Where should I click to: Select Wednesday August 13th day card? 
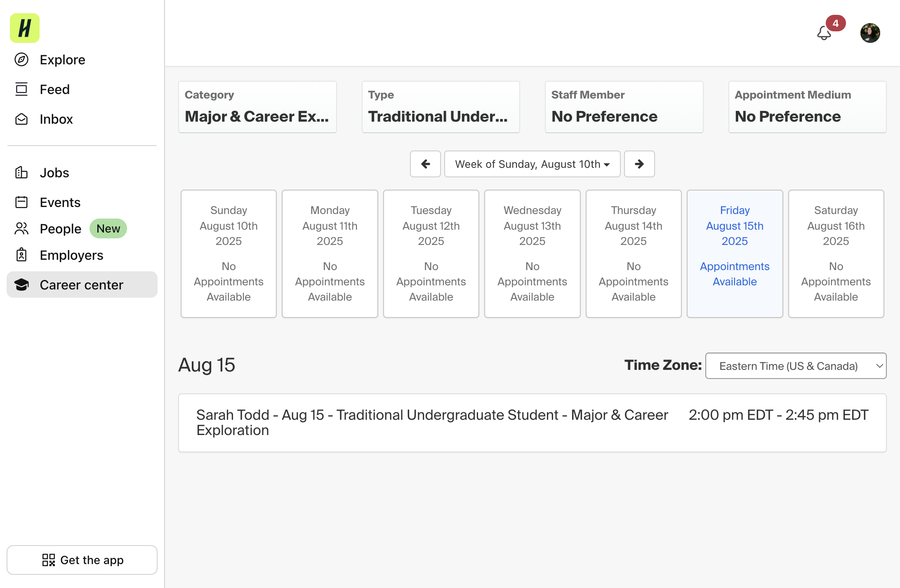pos(532,254)
